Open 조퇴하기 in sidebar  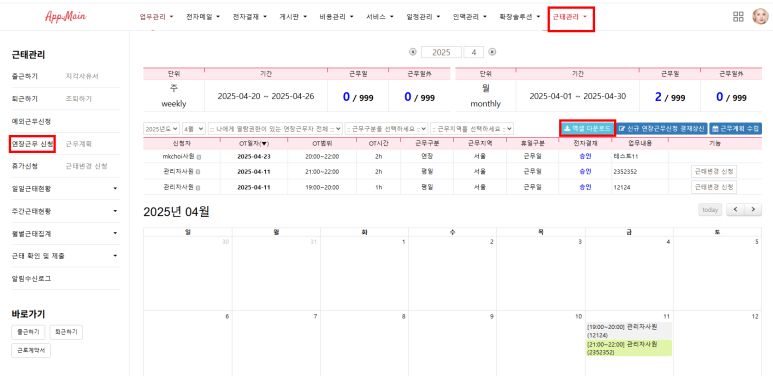click(79, 99)
